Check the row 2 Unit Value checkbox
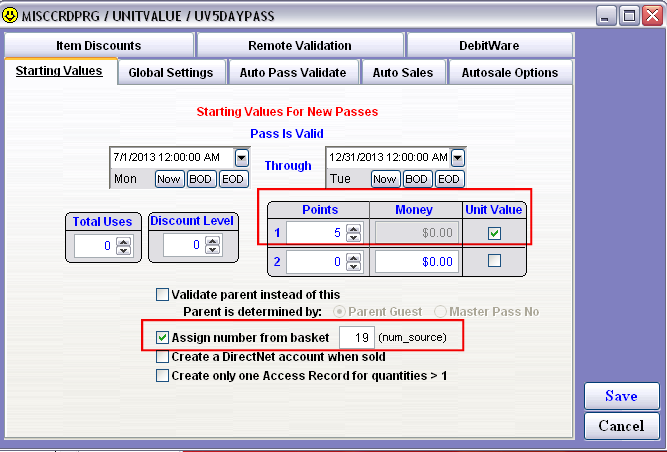 [x=494, y=260]
